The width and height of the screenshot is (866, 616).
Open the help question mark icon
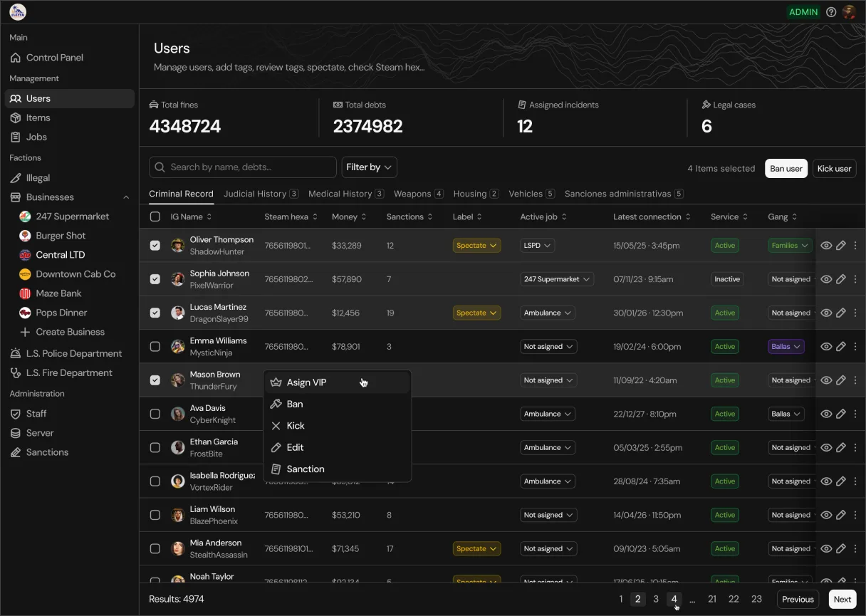pyautogui.click(x=831, y=12)
